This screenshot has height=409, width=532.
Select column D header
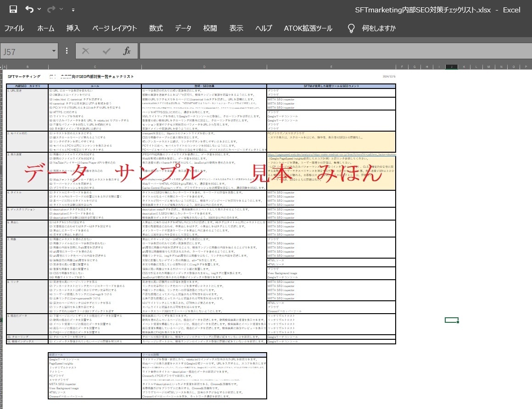click(204, 67)
